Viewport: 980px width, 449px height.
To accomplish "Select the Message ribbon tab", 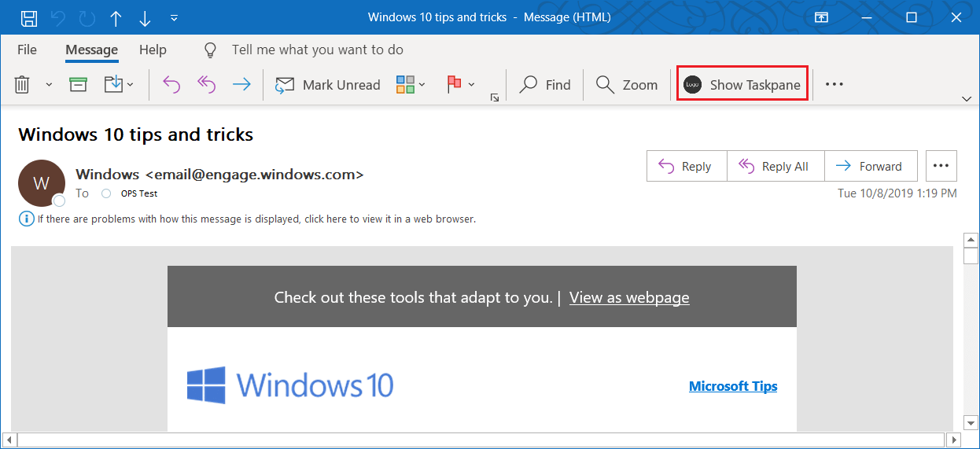I will (x=91, y=50).
